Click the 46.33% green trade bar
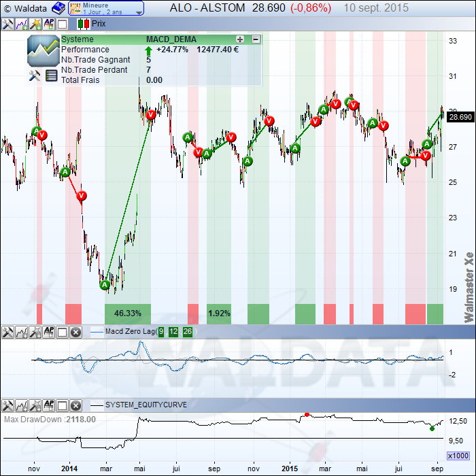 (x=128, y=313)
